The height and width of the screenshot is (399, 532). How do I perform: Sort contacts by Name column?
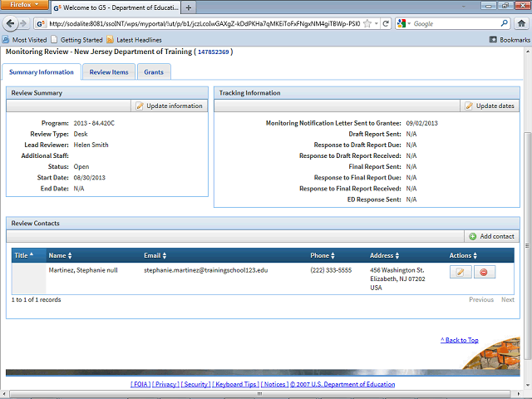[x=60, y=255]
